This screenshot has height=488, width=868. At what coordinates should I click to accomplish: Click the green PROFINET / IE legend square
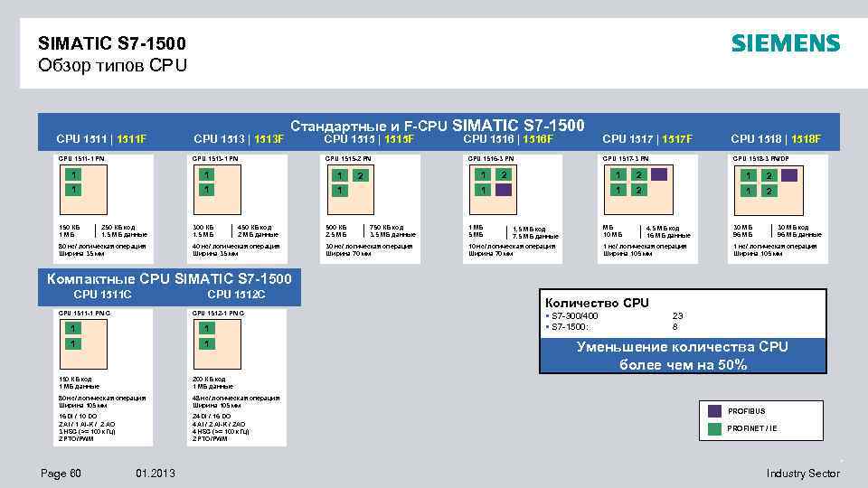pyautogui.click(x=714, y=428)
